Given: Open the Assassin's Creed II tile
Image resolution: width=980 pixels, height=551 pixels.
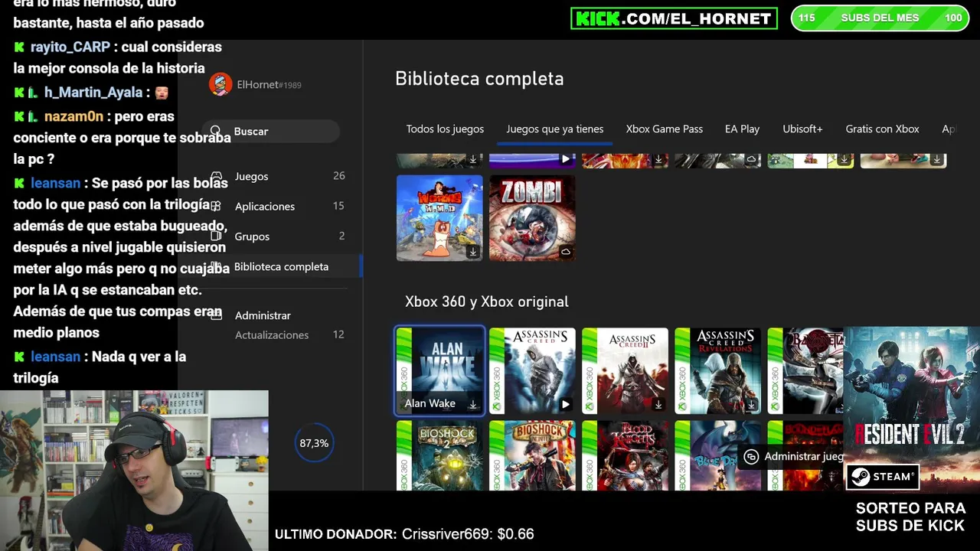Looking at the screenshot, I should pyautogui.click(x=625, y=371).
